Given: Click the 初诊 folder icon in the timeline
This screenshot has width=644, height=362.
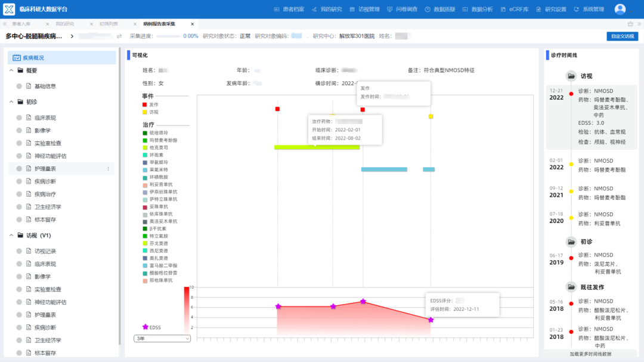Looking at the screenshot, I should [571, 242].
